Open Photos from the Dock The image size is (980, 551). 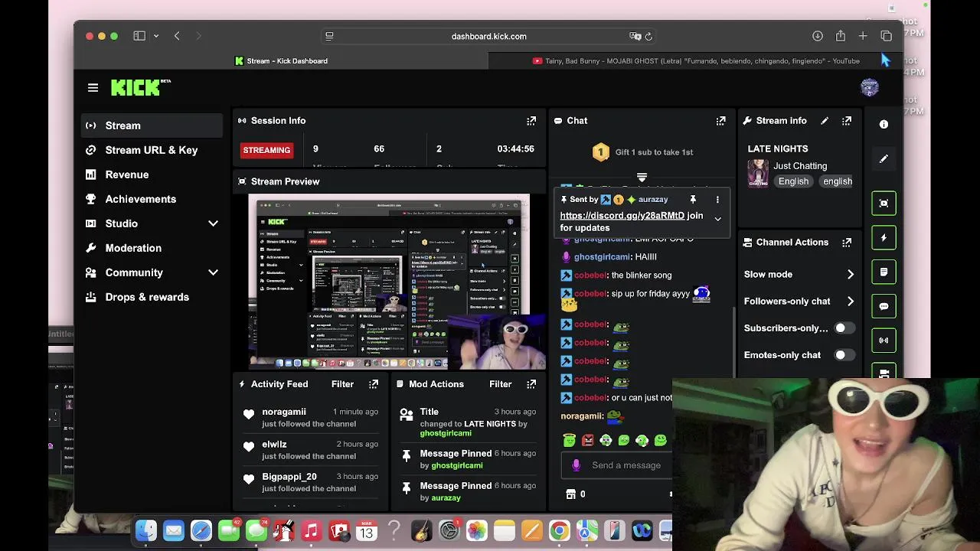pyautogui.click(x=476, y=530)
